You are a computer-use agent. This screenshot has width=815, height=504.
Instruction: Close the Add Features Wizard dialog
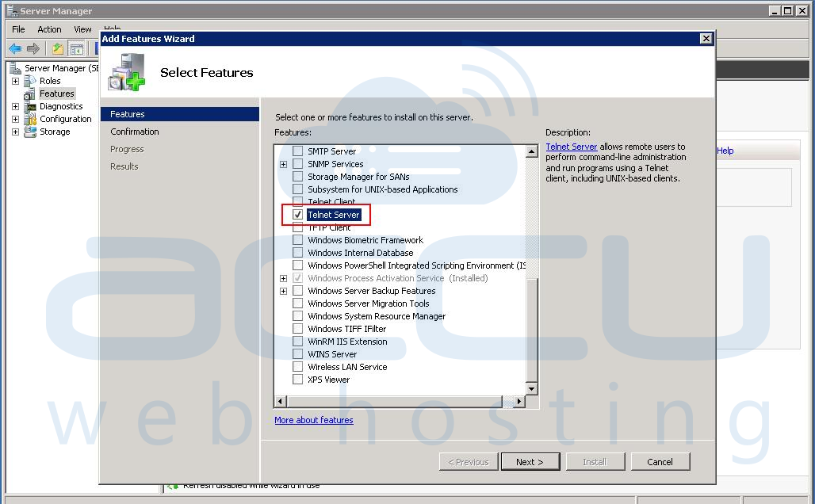point(706,39)
